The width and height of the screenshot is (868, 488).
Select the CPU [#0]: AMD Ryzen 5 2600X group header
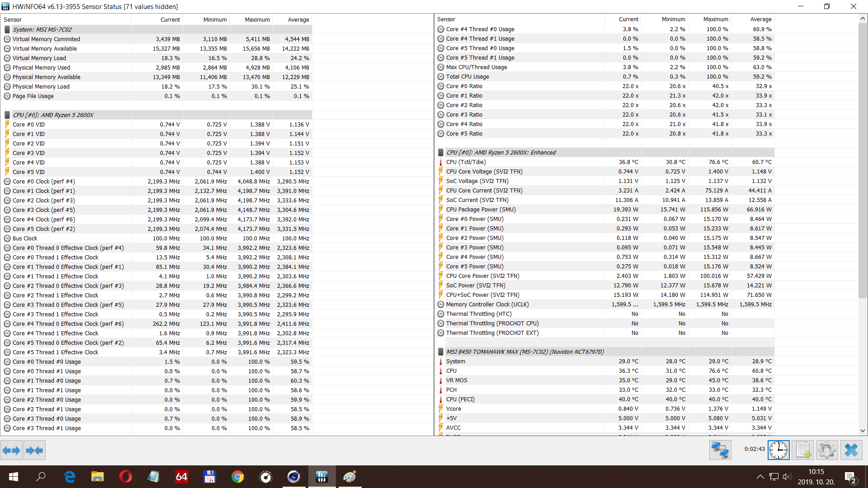pyautogui.click(x=156, y=115)
